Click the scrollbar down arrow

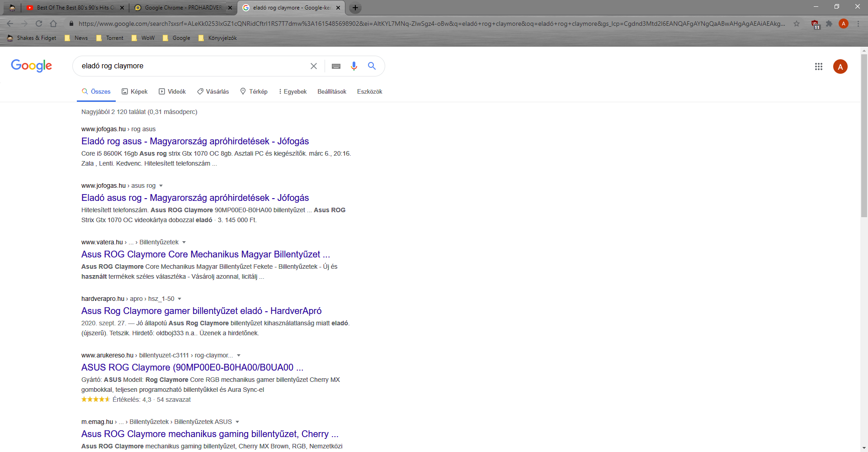pyautogui.click(x=864, y=448)
